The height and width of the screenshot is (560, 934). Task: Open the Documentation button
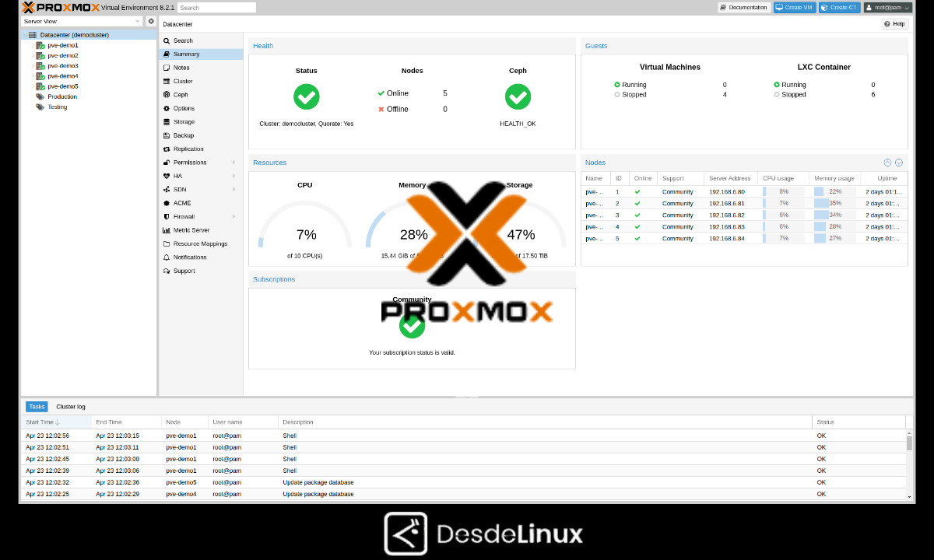click(743, 8)
